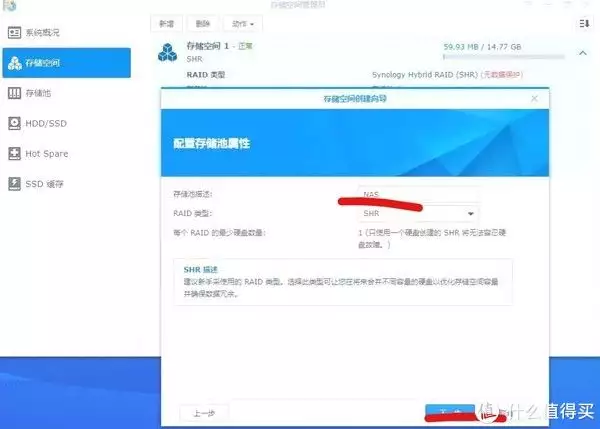Image resolution: width=600 pixels, height=429 pixels.
Task: Click the 存储池描述 field containing NAS
Action: click(419, 194)
